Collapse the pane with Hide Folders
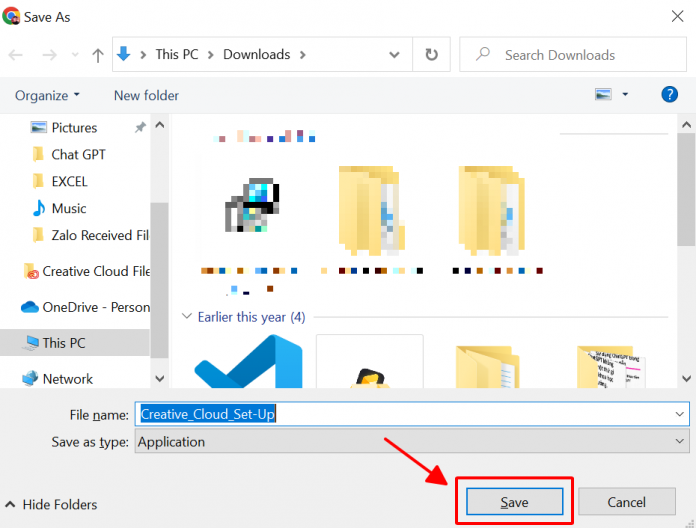696x528 pixels. (x=52, y=505)
